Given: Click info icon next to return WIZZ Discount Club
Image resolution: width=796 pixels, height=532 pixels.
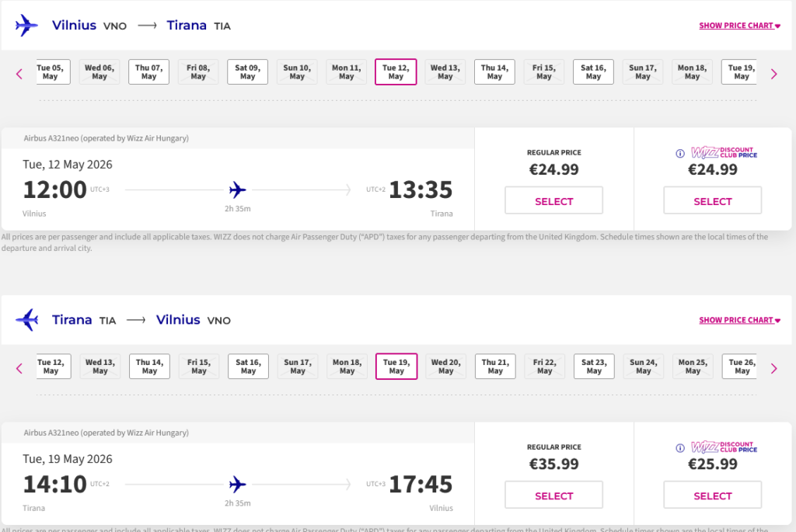Looking at the screenshot, I should coord(679,447).
